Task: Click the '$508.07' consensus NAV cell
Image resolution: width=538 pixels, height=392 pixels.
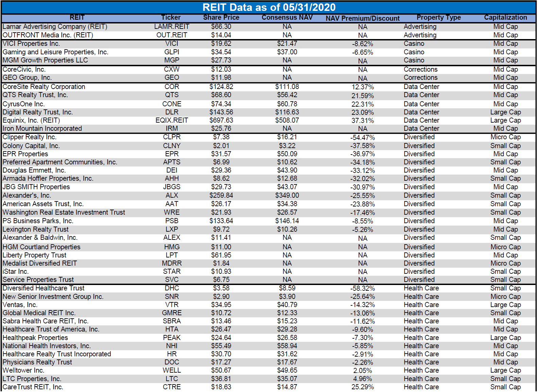Action: [x=287, y=120]
